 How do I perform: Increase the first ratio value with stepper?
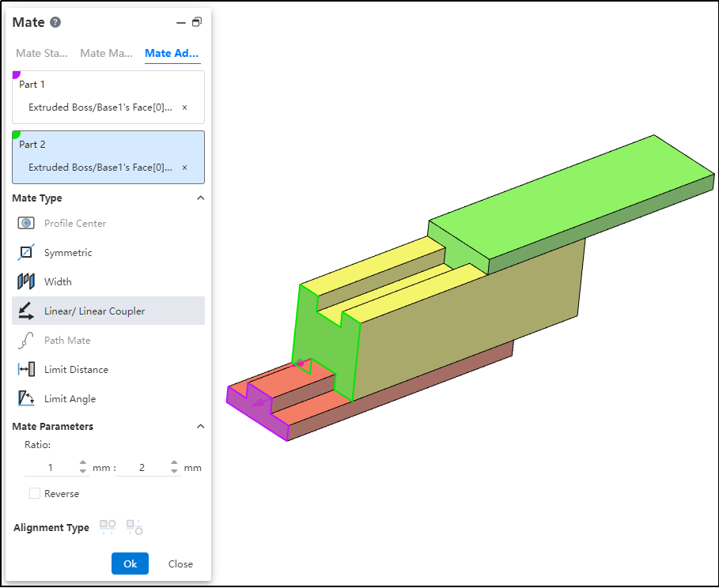(x=83, y=464)
